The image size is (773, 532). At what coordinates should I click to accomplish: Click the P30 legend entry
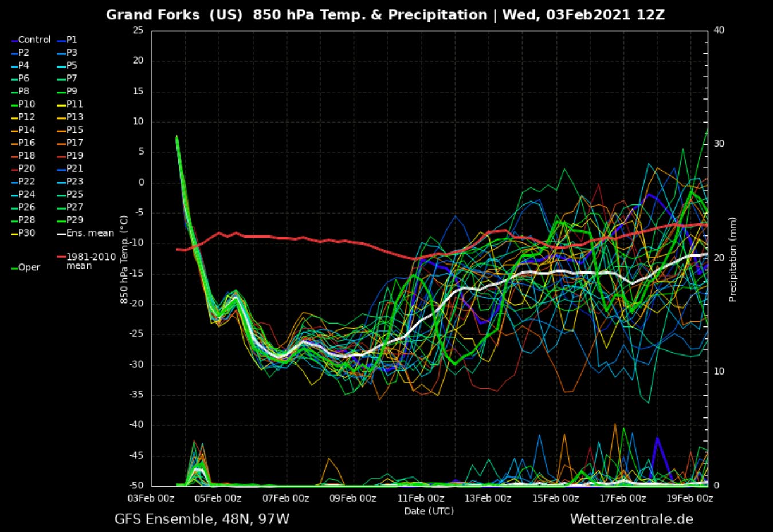(26, 233)
